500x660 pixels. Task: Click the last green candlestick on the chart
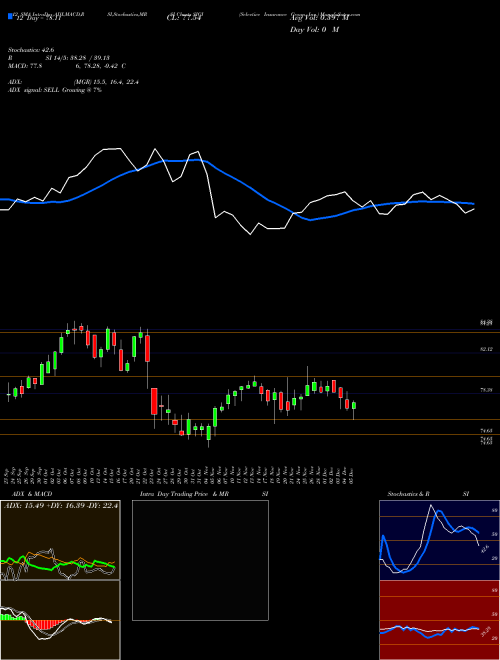click(354, 405)
